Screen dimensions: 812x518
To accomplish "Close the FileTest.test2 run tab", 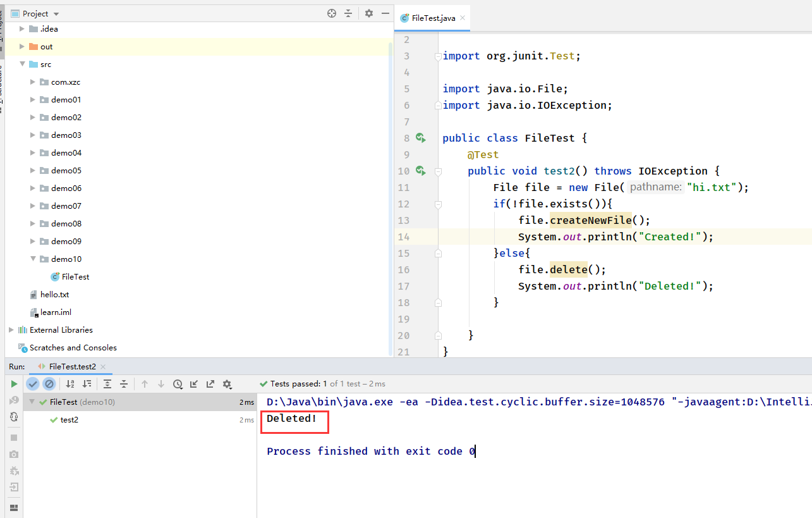I will tap(104, 367).
